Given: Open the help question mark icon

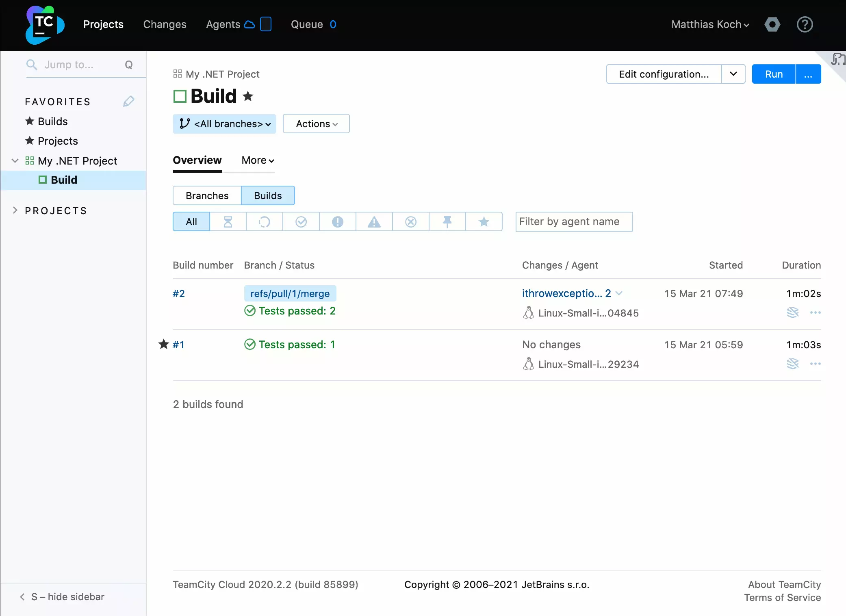Looking at the screenshot, I should [805, 25].
